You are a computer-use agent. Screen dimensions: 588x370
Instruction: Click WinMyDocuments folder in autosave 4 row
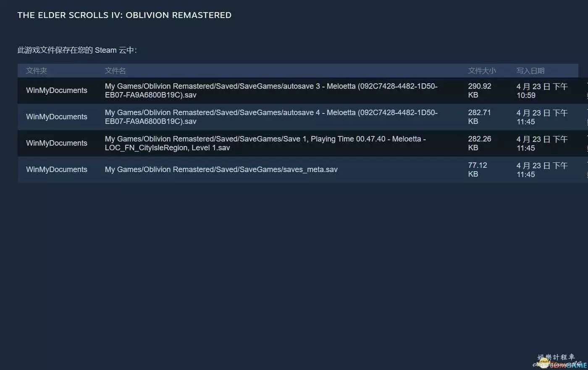pyautogui.click(x=57, y=117)
